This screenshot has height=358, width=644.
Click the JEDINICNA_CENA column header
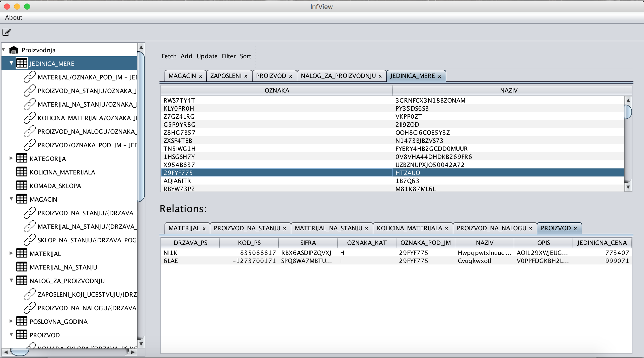[x=602, y=243]
